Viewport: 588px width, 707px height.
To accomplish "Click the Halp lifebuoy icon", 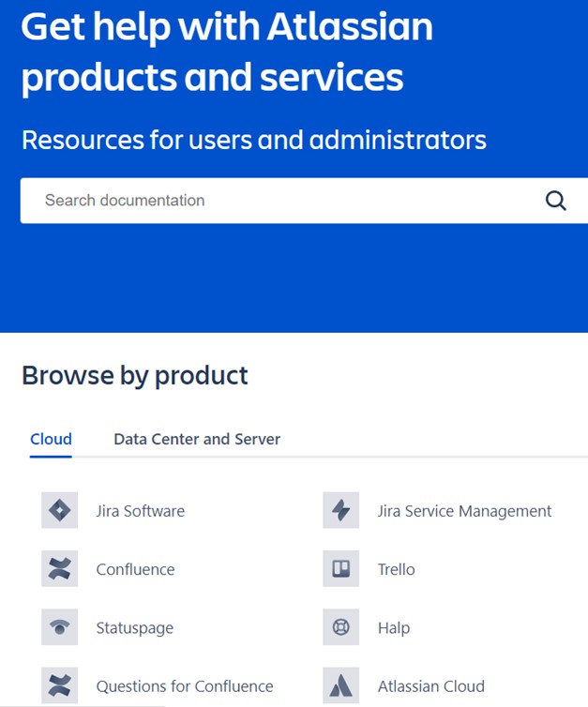I will 341,627.
